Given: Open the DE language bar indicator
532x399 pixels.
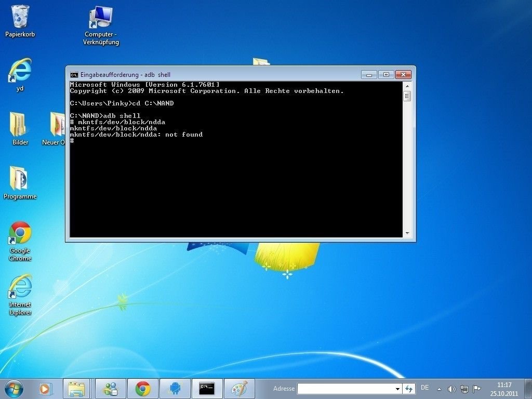Looking at the screenshot, I should [424, 388].
